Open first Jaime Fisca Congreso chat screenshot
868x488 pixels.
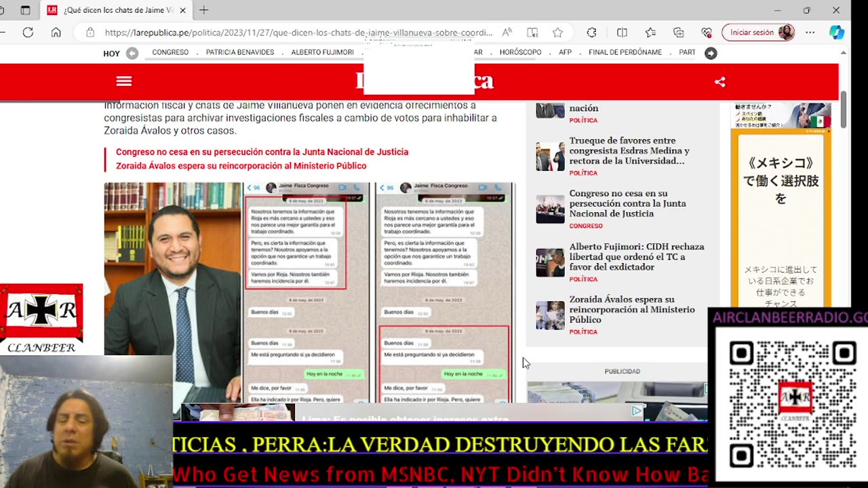[x=307, y=293]
